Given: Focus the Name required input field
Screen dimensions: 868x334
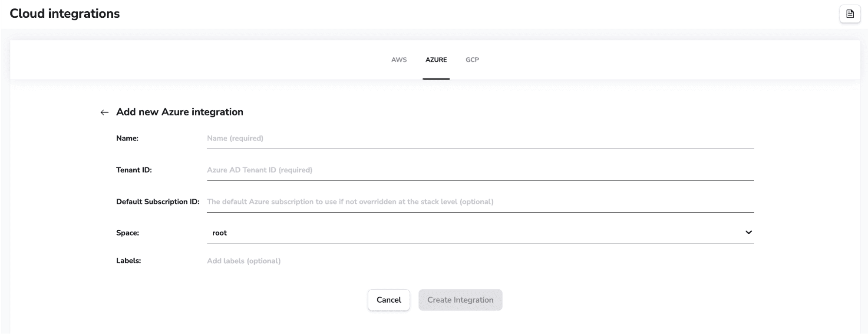Looking at the screenshot, I should point(480,139).
